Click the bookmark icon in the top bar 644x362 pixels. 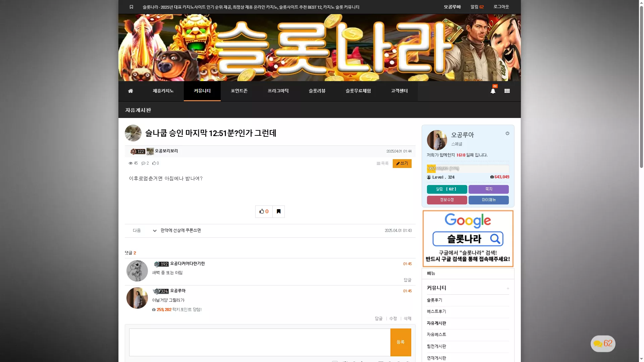coord(131,7)
